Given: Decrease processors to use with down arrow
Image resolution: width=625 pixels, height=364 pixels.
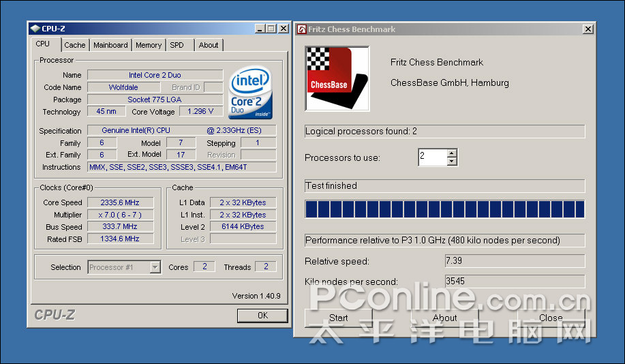Looking at the screenshot, I should click(x=452, y=162).
